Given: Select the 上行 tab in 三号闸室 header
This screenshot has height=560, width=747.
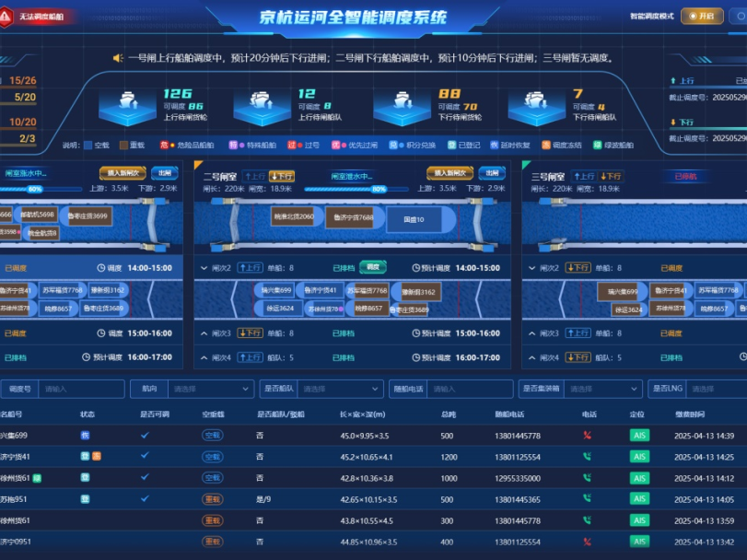Looking at the screenshot, I should [582, 176].
